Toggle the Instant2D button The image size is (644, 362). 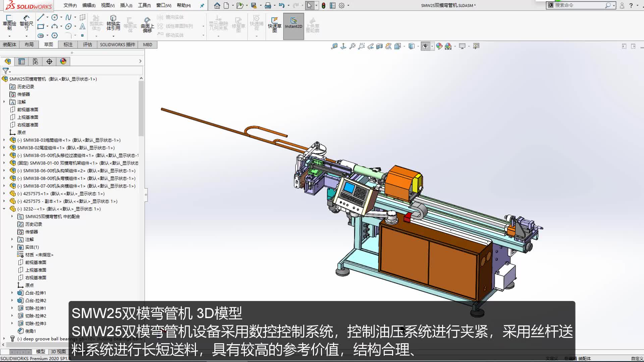point(293,24)
